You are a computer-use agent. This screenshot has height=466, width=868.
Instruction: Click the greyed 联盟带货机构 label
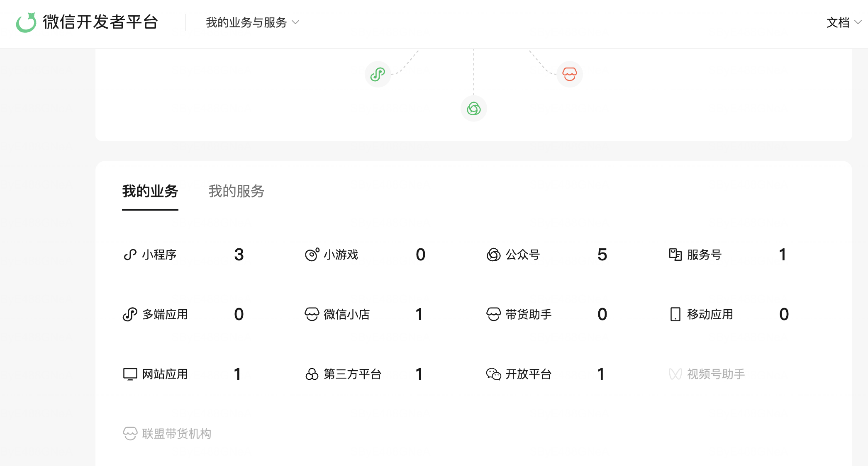[177, 434]
